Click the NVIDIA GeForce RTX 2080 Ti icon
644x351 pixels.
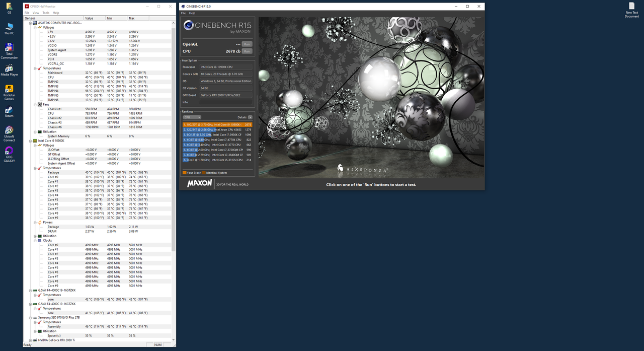pyautogui.click(x=35, y=340)
